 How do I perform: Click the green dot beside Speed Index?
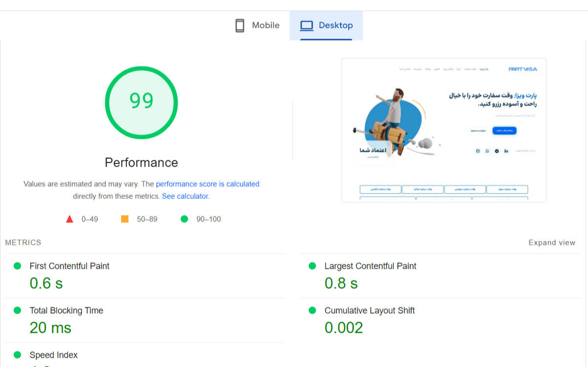click(x=18, y=355)
